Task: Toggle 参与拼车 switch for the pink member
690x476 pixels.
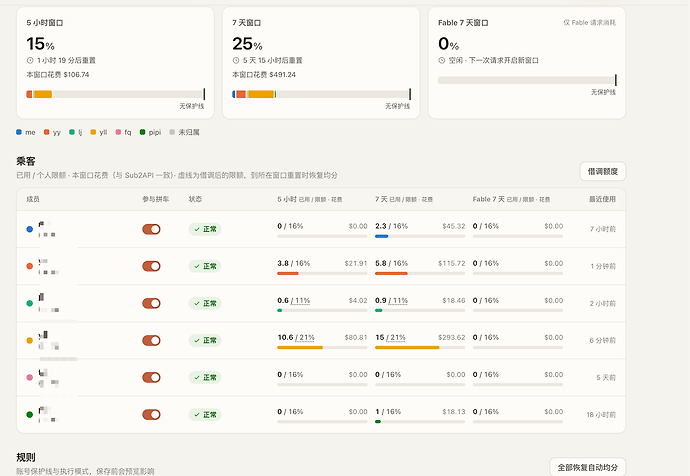Action: [151, 377]
